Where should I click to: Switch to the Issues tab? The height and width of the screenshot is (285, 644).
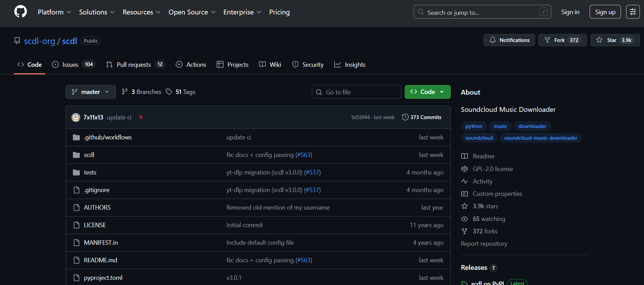(70, 65)
